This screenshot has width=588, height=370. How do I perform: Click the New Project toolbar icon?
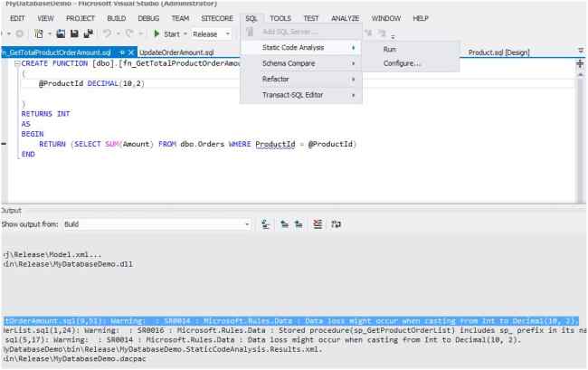point(39,33)
